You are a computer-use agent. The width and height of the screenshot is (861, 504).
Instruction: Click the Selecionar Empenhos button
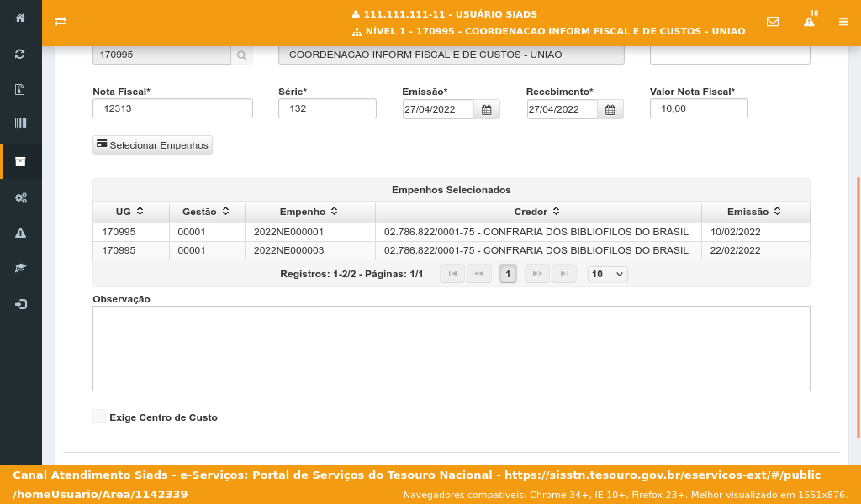point(153,145)
